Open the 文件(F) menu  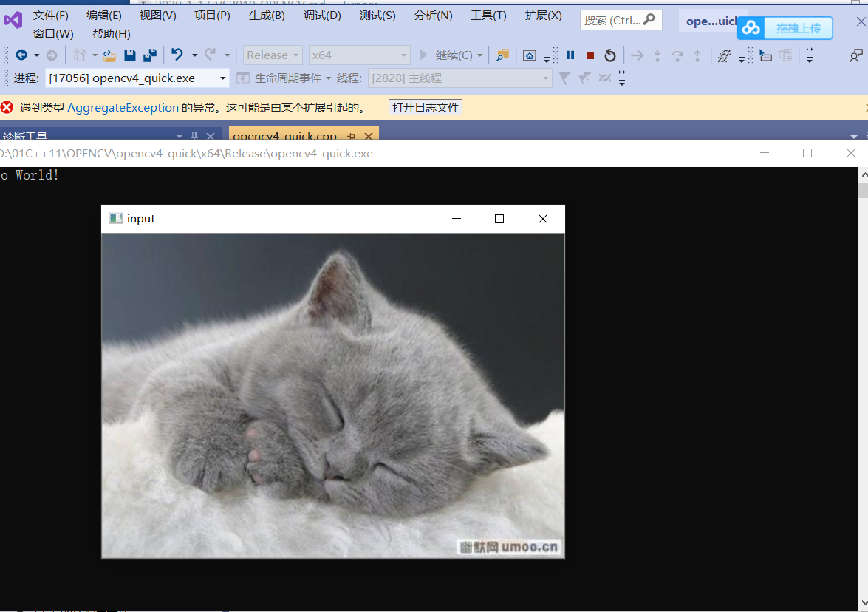pos(50,15)
